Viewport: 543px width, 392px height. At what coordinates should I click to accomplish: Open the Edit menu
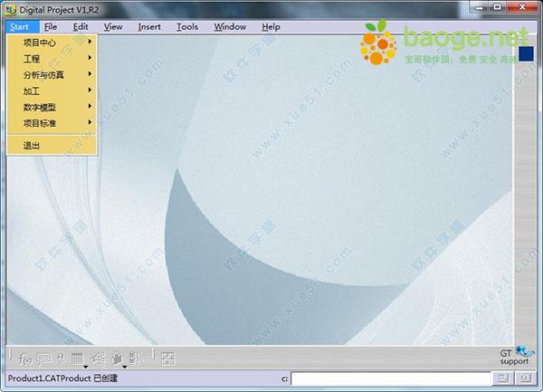click(81, 26)
